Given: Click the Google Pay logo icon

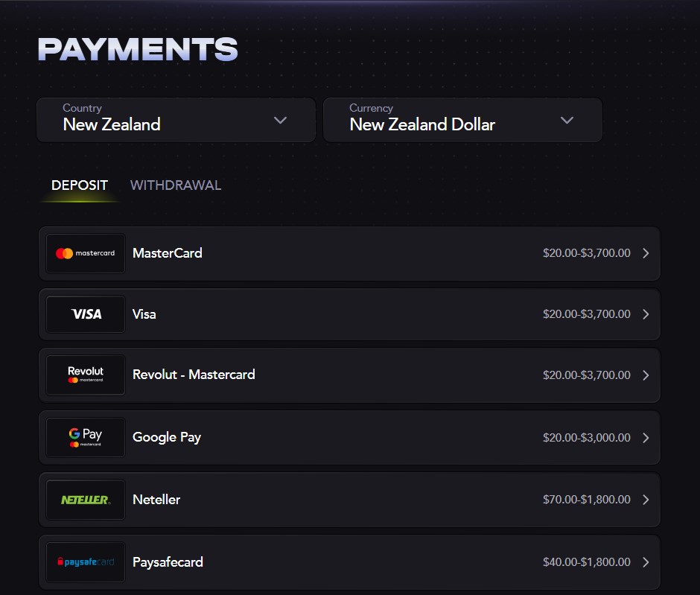Looking at the screenshot, I should [x=86, y=437].
